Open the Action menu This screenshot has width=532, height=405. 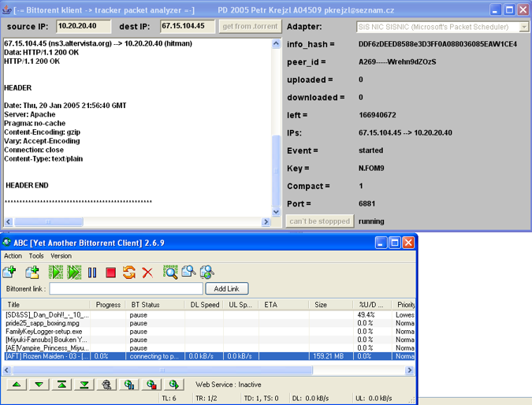click(x=13, y=256)
